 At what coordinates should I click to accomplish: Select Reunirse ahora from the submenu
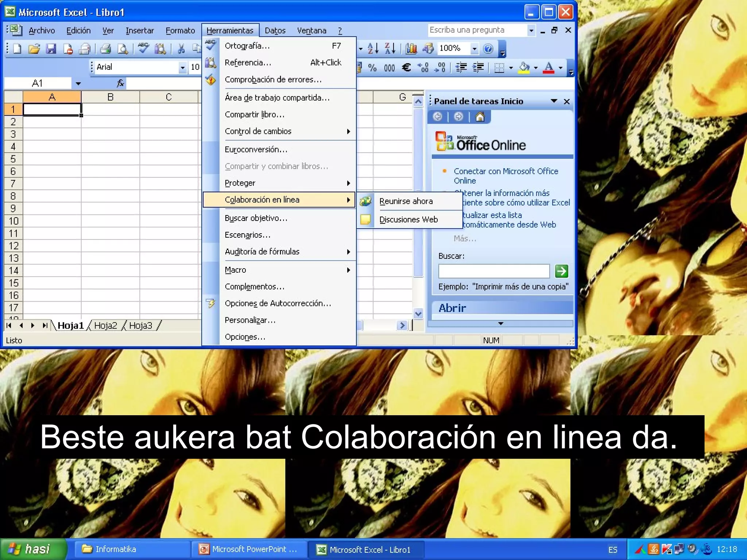coord(409,201)
